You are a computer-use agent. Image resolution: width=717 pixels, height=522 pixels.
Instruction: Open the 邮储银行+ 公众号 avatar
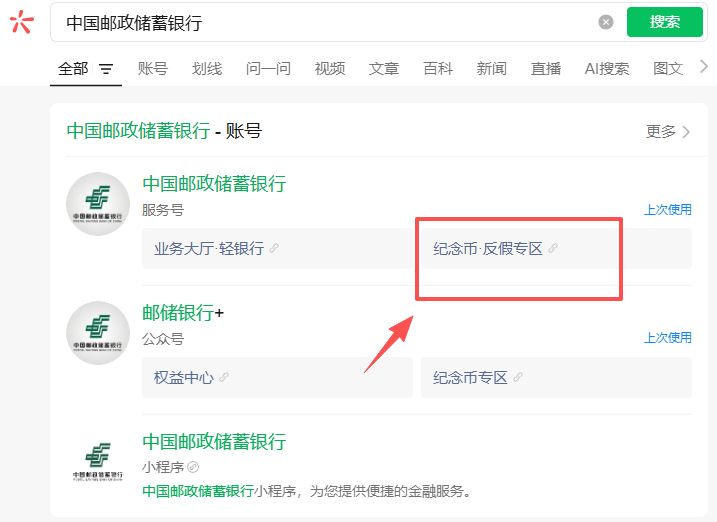[98, 333]
